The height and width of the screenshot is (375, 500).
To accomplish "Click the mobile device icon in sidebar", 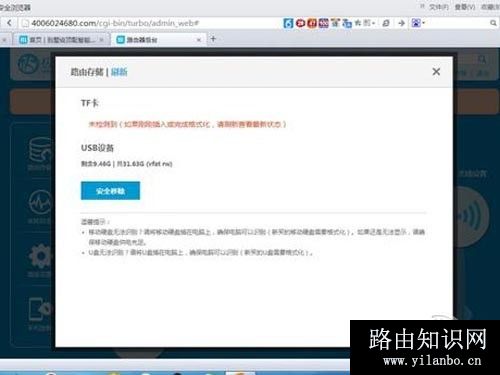I will 40,309.
